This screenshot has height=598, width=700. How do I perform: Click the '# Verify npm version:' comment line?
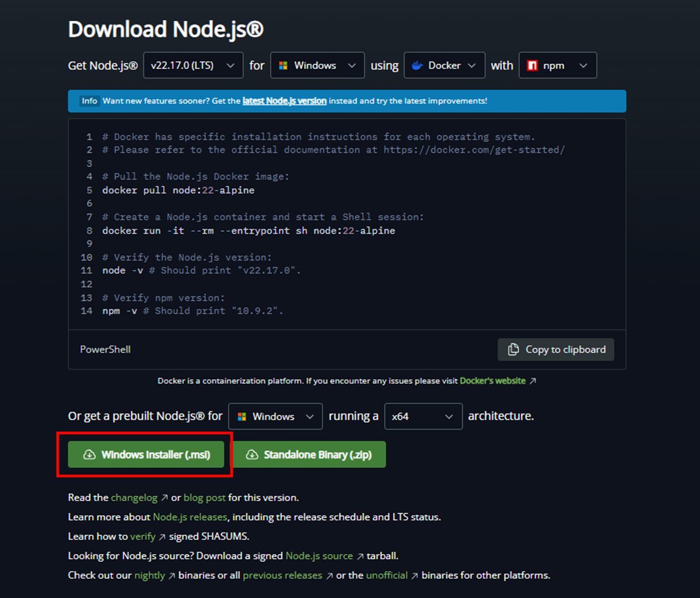click(x=163, y=298)
